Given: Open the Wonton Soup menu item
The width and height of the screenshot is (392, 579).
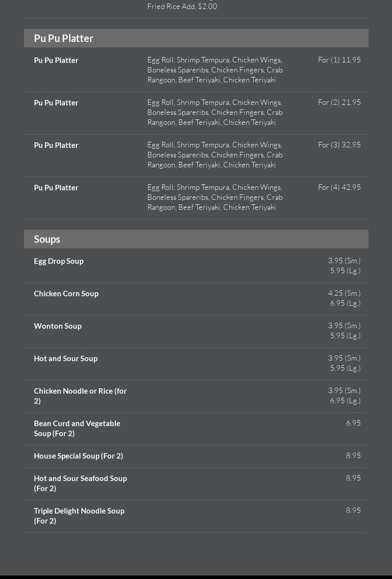Looking at the screenshot, I should click(x=58, y=326).
